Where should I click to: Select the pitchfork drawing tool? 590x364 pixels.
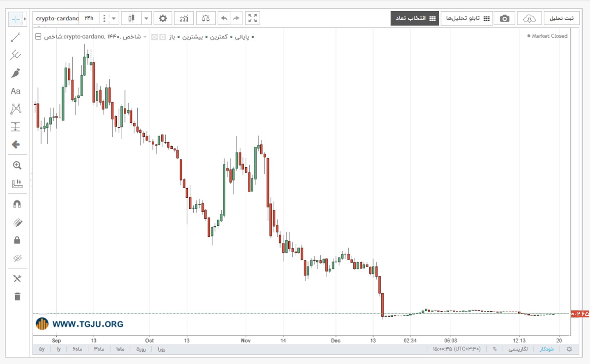[16, 55]
